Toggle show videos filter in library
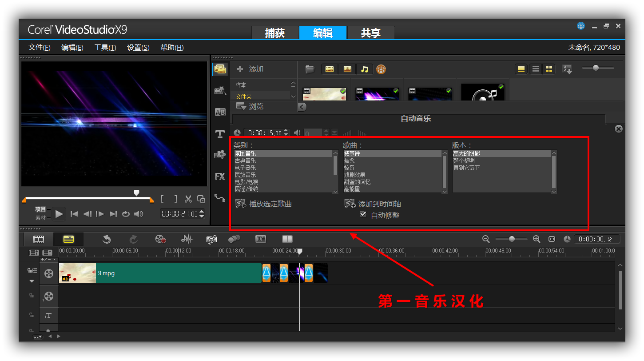 click(x=330, y=69)
